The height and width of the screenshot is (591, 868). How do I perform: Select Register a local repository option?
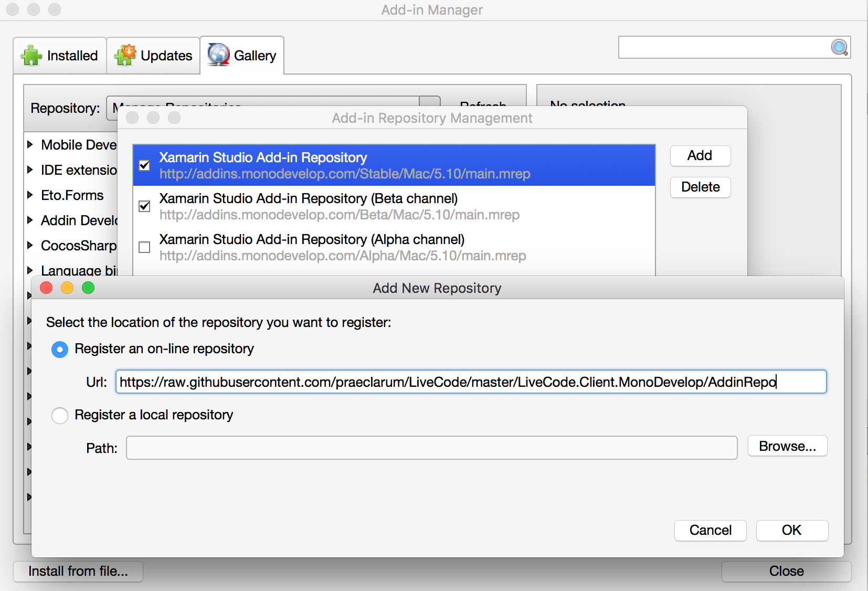pyautogui.click(x=60, y=415)
